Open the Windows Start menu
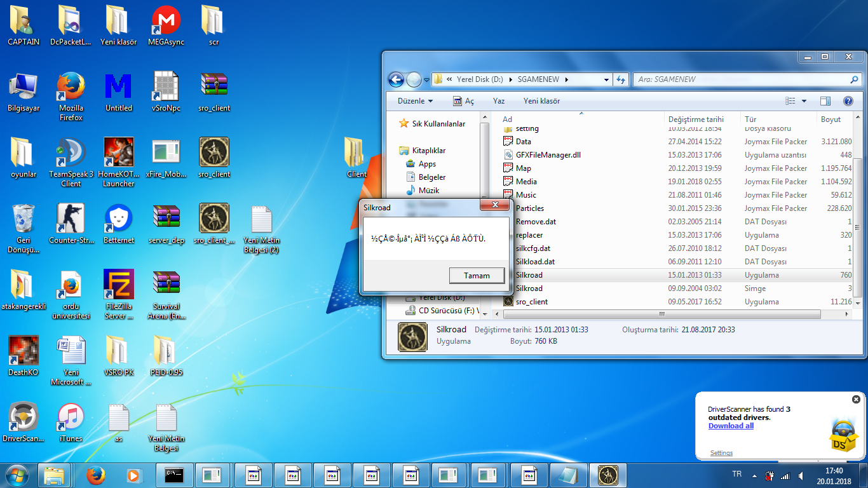The image size is (868, 488). coord(17,475)
